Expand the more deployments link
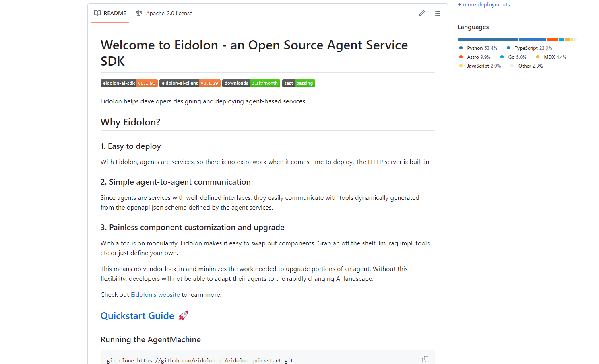 (x=483, y=5)
